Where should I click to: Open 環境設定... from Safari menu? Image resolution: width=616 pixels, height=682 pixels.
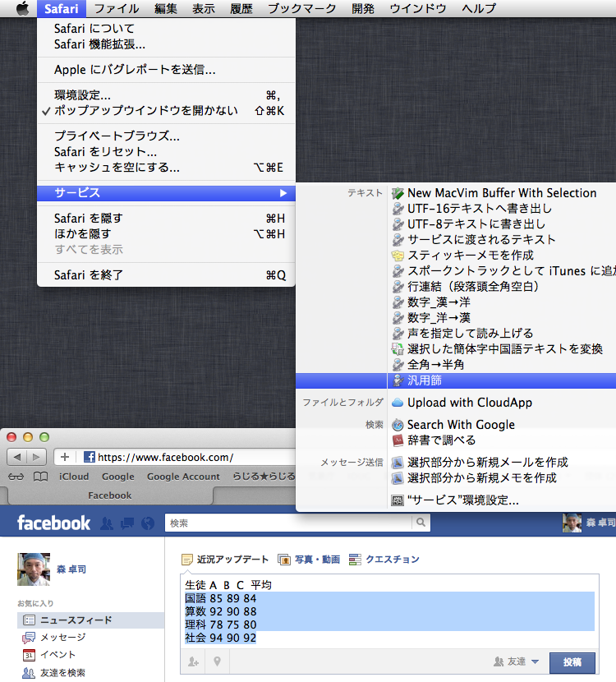[x=166, y=95]
